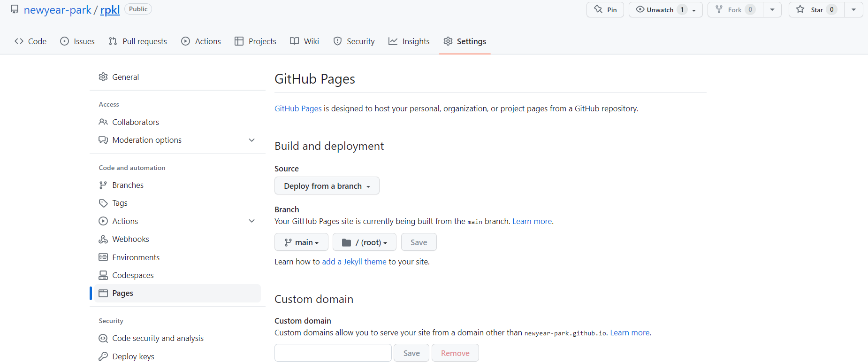Open the rpkl repository link
The width and height of the screenshot is (868, 364).
pos(110,10)
